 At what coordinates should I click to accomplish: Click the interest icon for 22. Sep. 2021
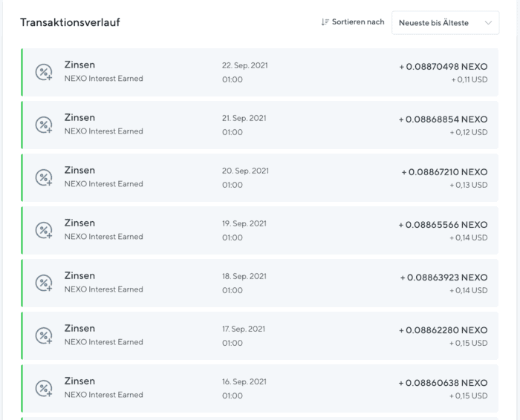tap(44, 72)
